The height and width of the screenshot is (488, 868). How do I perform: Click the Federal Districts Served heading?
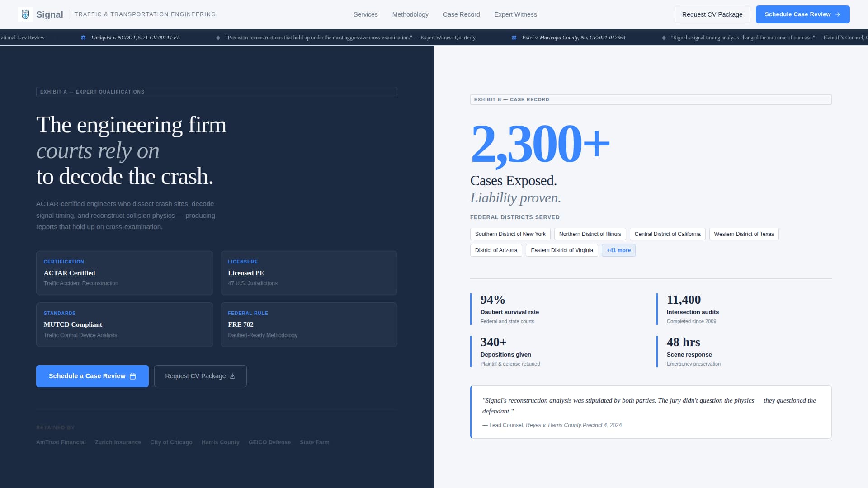(x=515, y=217)
